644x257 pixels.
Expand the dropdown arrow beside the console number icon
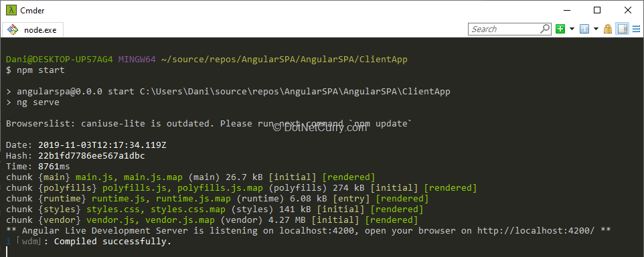click(596, 29)
